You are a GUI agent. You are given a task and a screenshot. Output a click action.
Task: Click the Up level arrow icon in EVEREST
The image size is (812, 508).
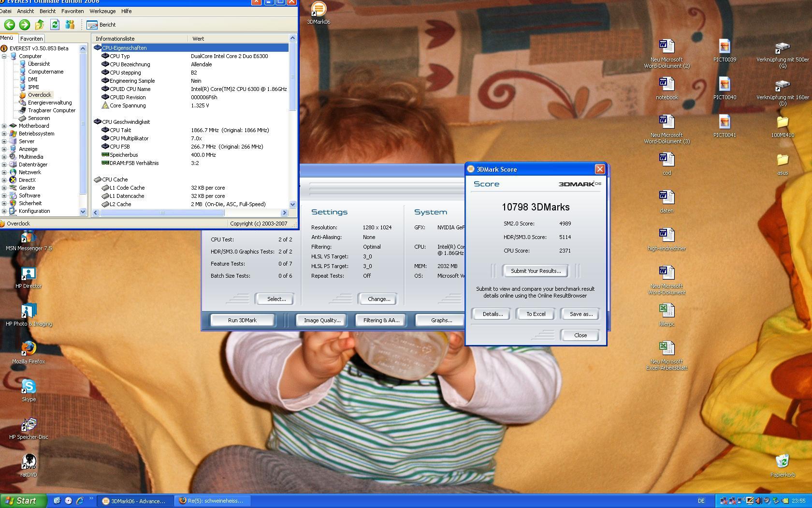(40, 24)
